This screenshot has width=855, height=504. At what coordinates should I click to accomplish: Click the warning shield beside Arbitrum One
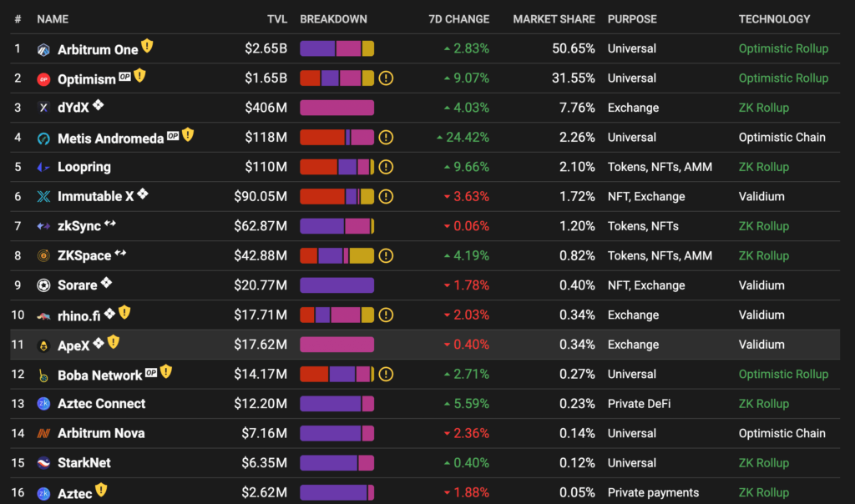click(147, 47)
